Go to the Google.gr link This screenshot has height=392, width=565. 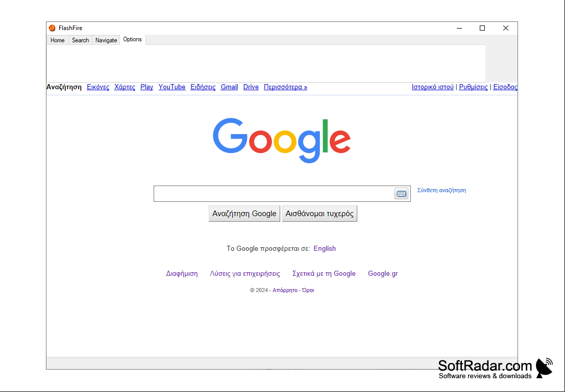[x=383, y=274]
